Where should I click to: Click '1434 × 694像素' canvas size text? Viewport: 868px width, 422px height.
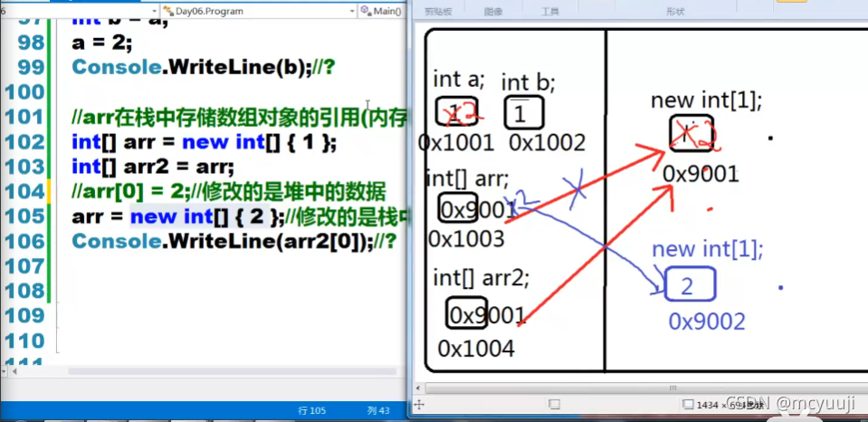(x=730, y=406)
